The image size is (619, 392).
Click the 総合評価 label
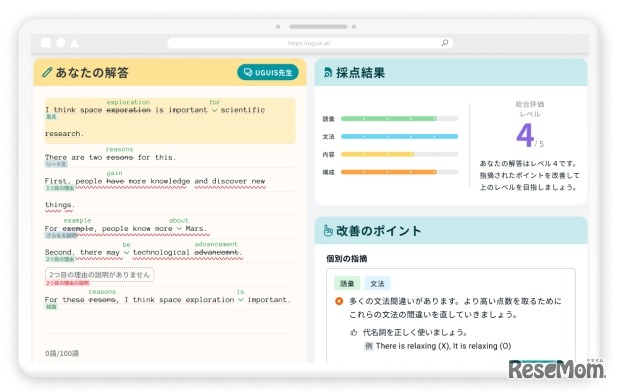click(x=530, y=104)
